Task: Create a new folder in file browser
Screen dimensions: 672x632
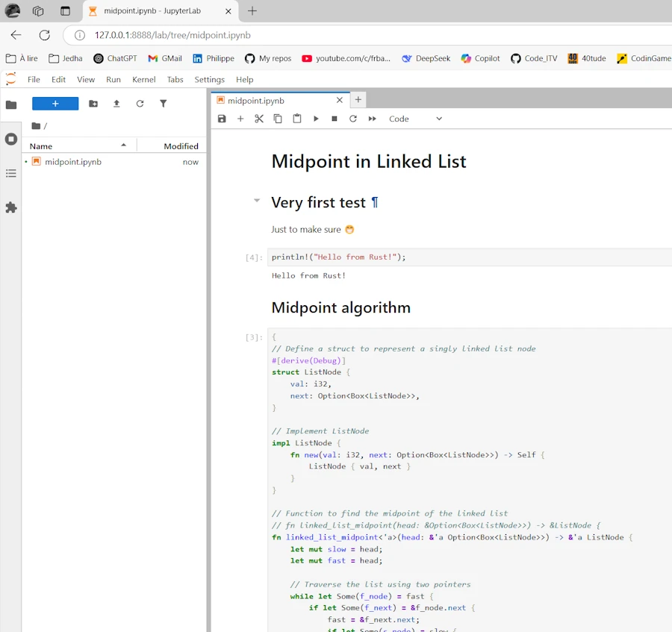Action: pos(93,104)
